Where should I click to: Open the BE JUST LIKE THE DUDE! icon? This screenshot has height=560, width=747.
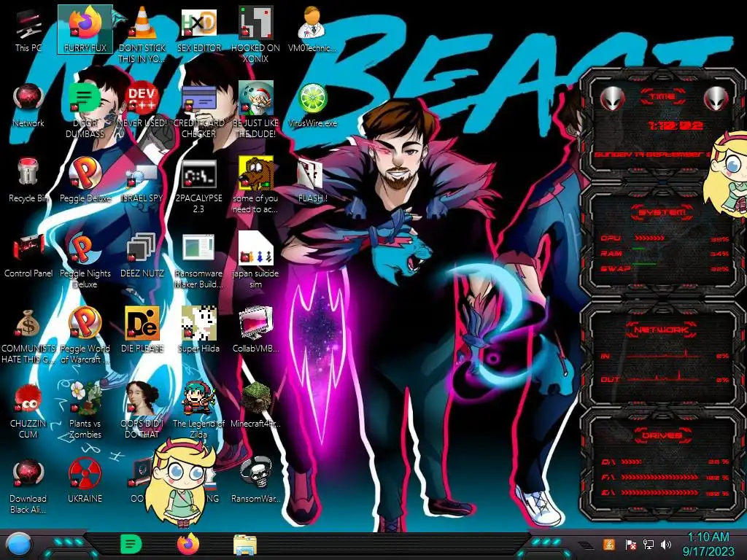[x=255, y=109]
